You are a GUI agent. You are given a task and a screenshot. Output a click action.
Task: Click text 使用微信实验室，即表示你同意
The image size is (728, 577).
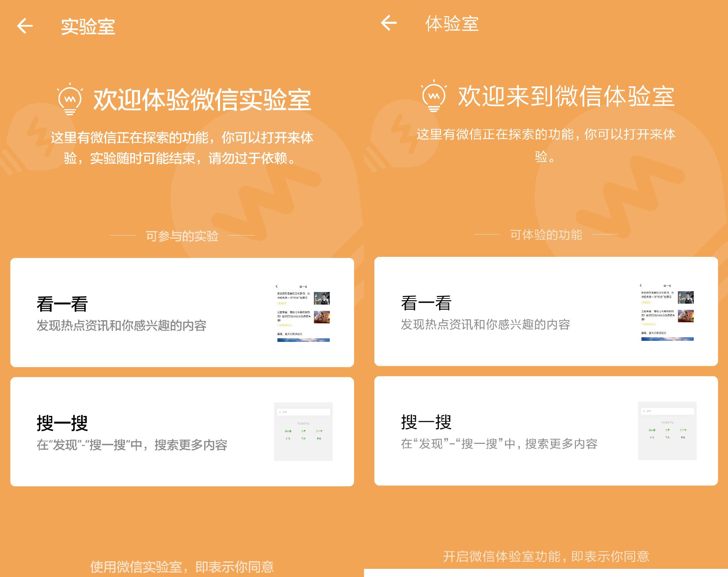click(x=182, y=567)
